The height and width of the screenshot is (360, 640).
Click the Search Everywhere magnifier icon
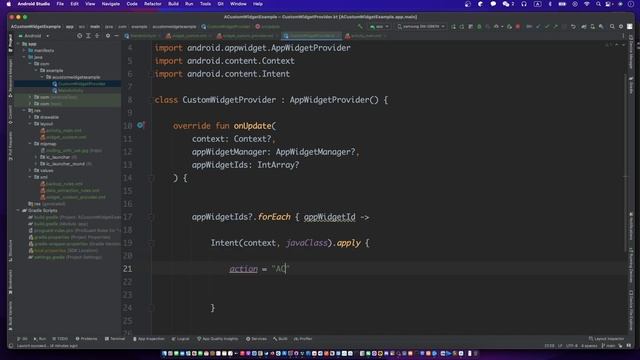click(612, 27)
